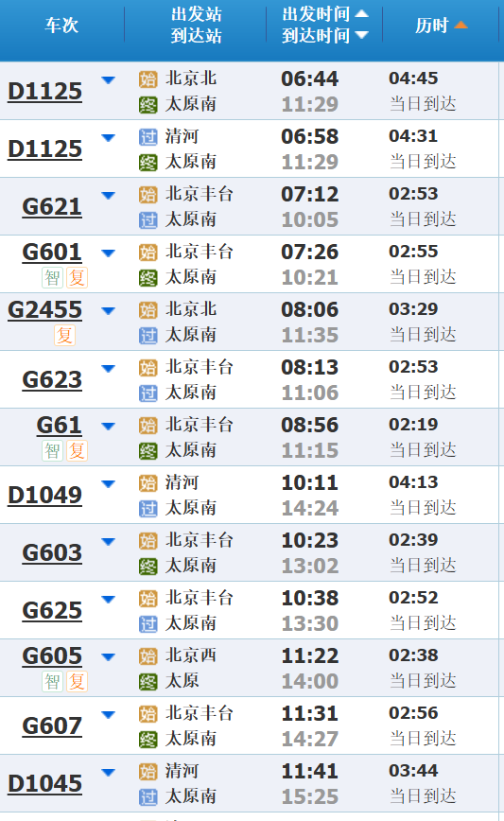Click the 出发站 到达站 column header
Viewport: 504px width, 821px height.
pos(197,25)
